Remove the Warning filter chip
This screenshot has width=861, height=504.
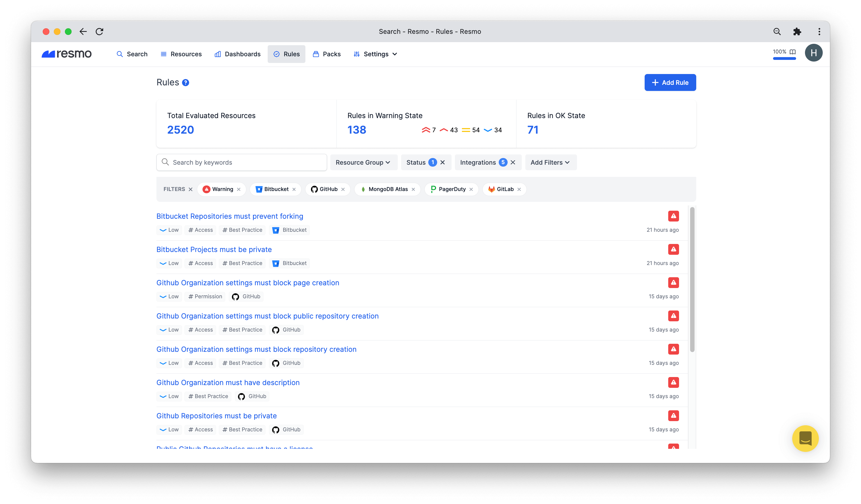pyautogui.click(x=239, y=190)
